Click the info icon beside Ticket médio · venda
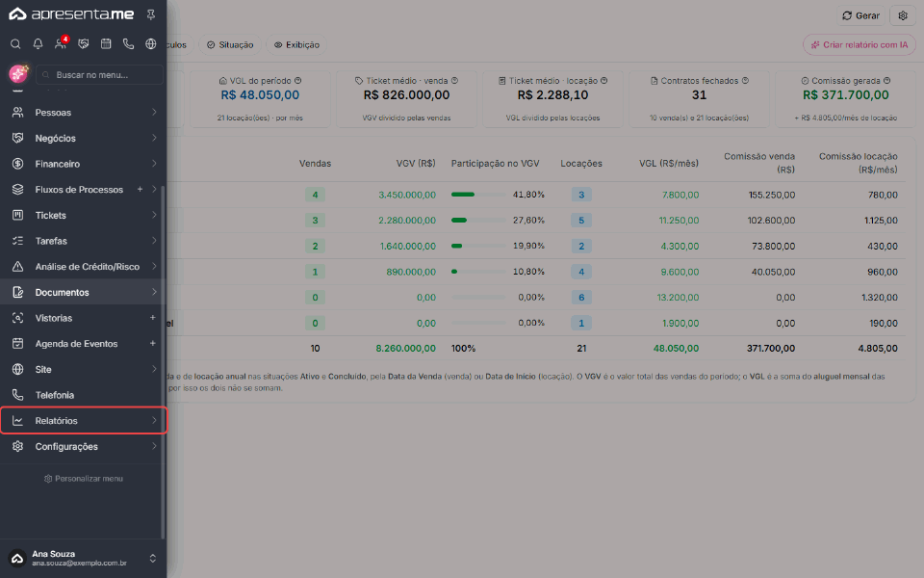Viewport: 924px width, 578px height. click(x=454, y=81)
